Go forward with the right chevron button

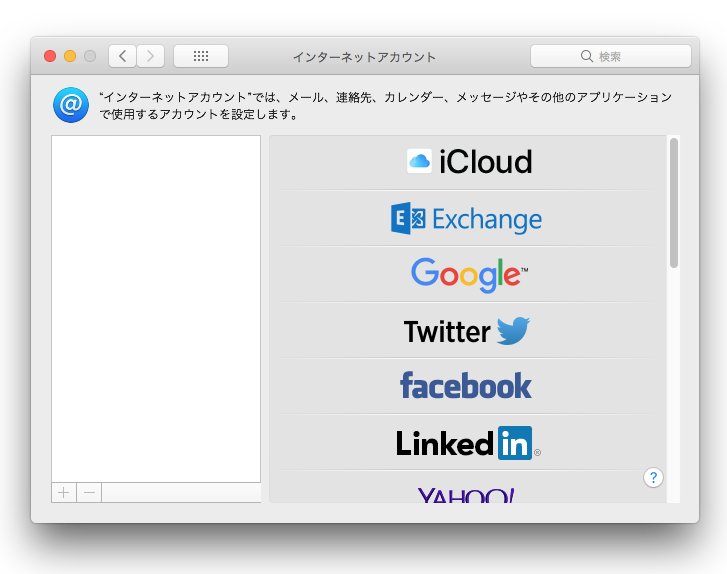[x=150, y=56]
